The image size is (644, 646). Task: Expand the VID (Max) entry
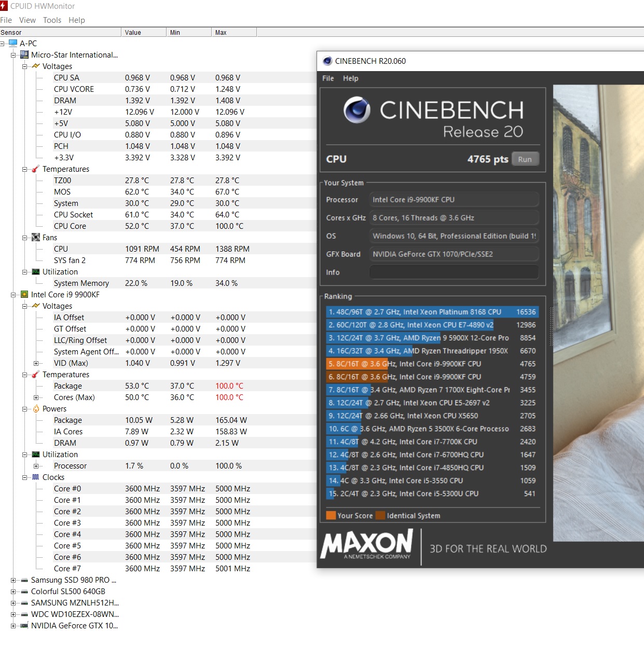36,363
